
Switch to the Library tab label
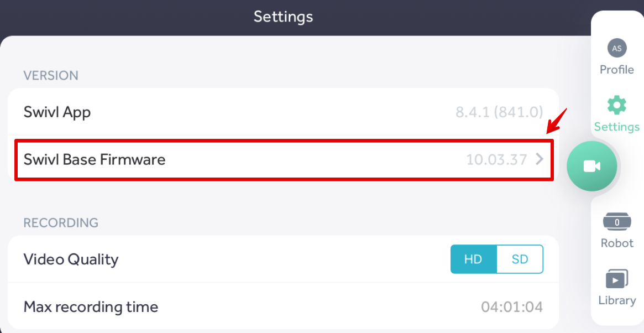pos(617,300)
